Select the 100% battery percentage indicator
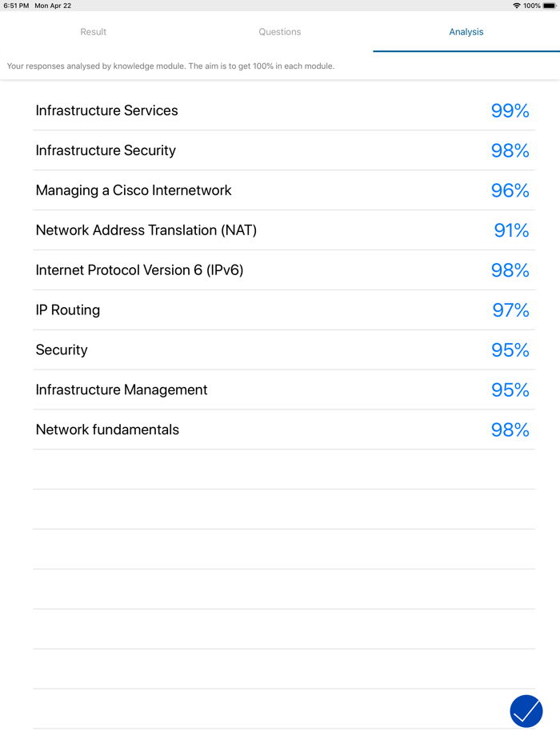The height and width of the screenshot is (747, 560). (x=534, y=5)
